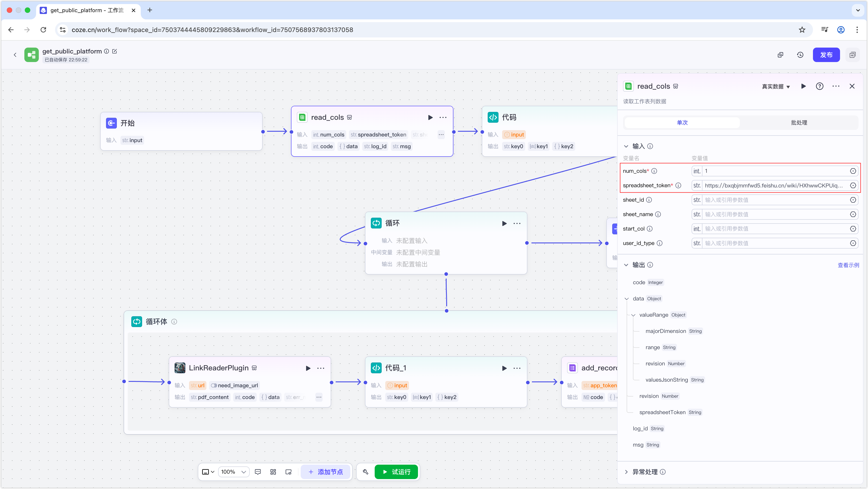The image size is (868, 489).
Task: Expand the 异常处理 section
Action: (626, 472)
